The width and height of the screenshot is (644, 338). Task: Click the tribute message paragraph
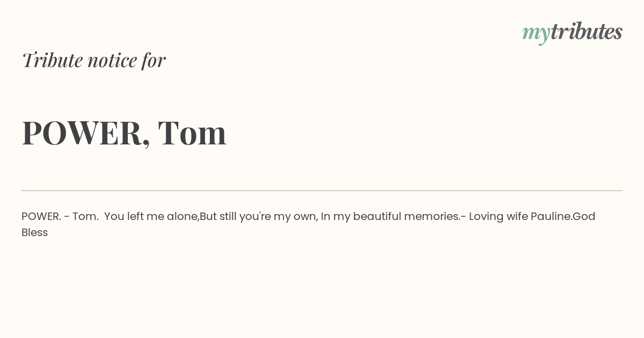309,224
